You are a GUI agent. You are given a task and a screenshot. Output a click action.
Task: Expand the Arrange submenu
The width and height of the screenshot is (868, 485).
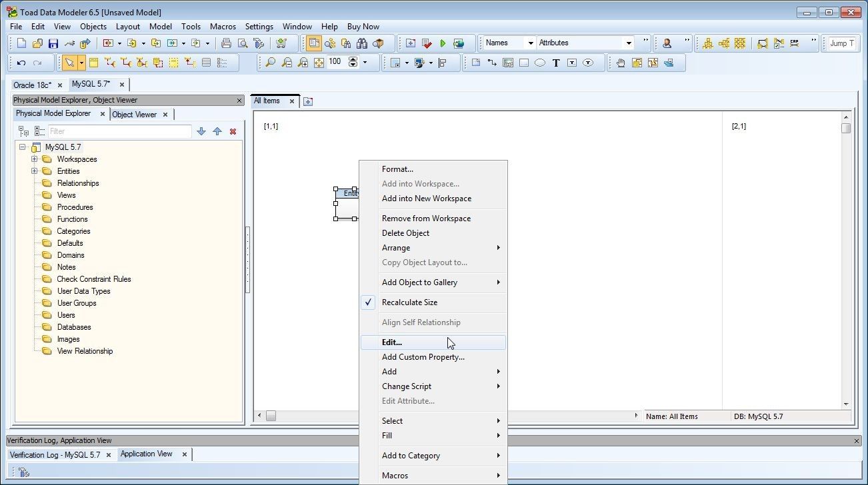point(433,248)
